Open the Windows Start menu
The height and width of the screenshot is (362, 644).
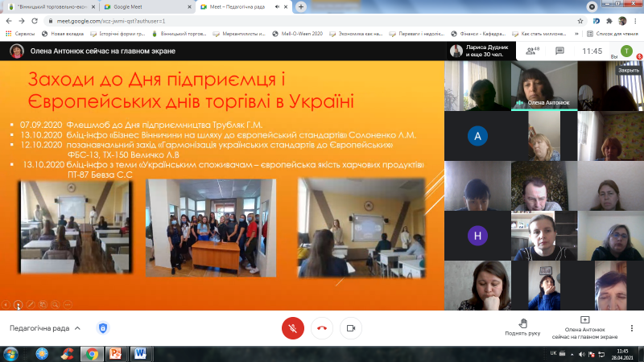[x=10, y=354]
